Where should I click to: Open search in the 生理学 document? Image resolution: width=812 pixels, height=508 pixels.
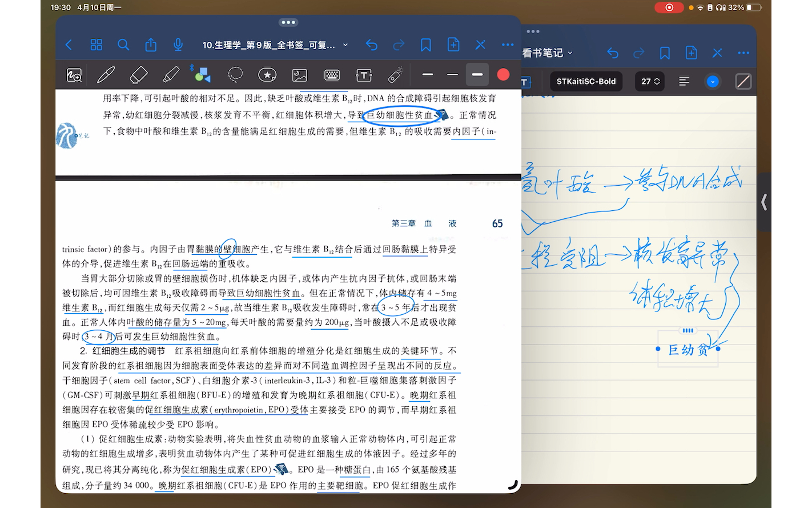pos(123,45)
